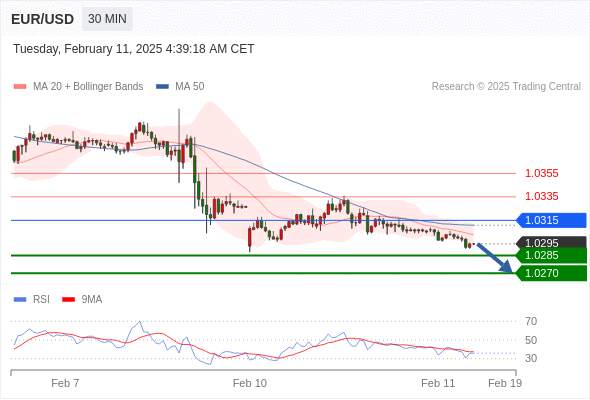
Task: Click the RSI 70 axis value
Action: (x=531, y=321)
